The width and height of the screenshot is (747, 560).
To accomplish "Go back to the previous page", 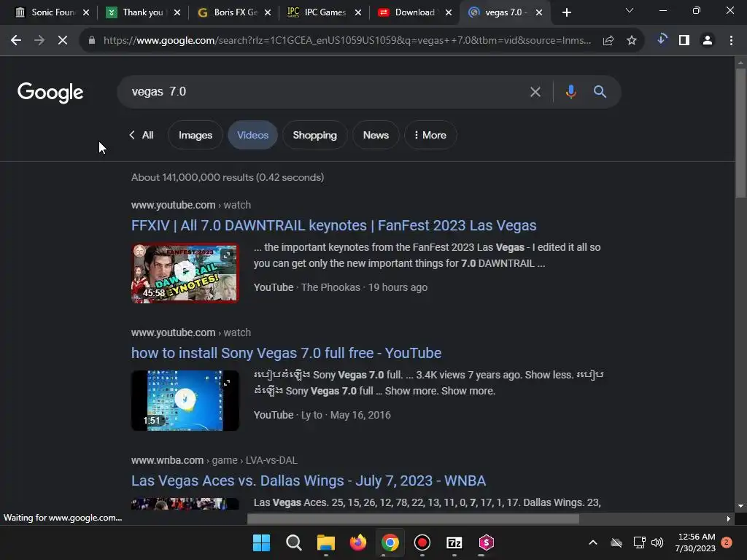I will [16, 41].
